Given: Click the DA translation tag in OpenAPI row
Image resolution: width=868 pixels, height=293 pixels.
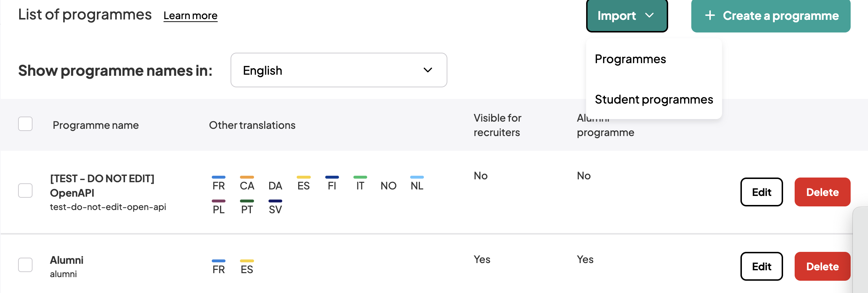Looking at the screenshot, I should click(x=275, y=185).
